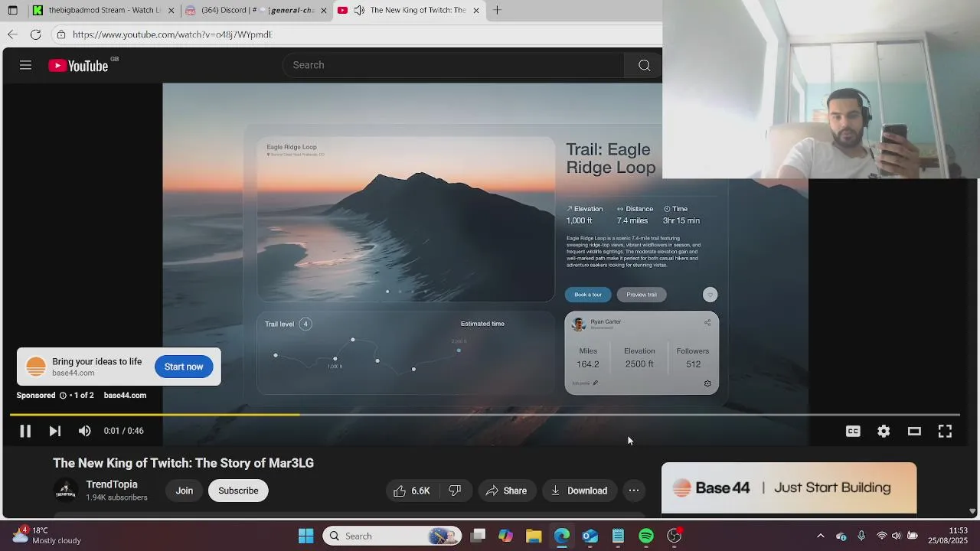Focus the YouTube search field
980x551 pixels.
click(455, 65)
